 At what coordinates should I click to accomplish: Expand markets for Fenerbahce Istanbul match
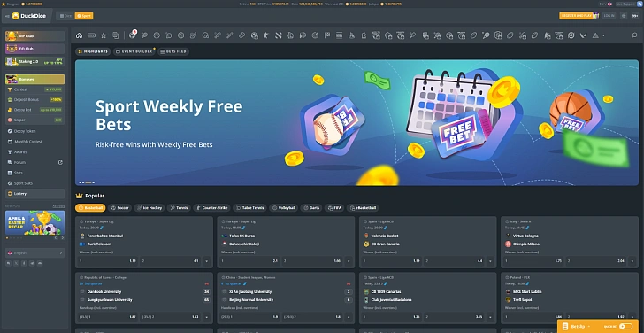206,260
